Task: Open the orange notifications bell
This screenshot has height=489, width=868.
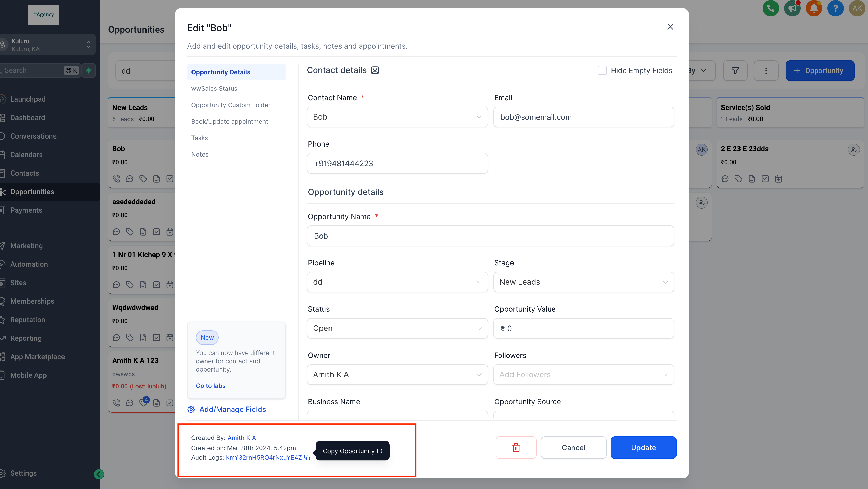Action: tap(814, 8)
